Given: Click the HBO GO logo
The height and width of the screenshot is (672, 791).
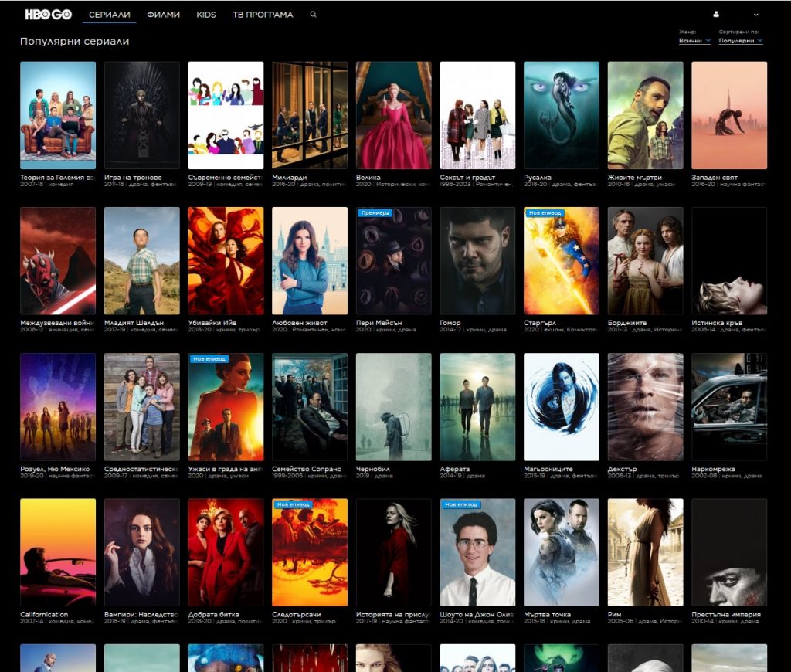Looking at the screenshot, I should coord(49,15).
